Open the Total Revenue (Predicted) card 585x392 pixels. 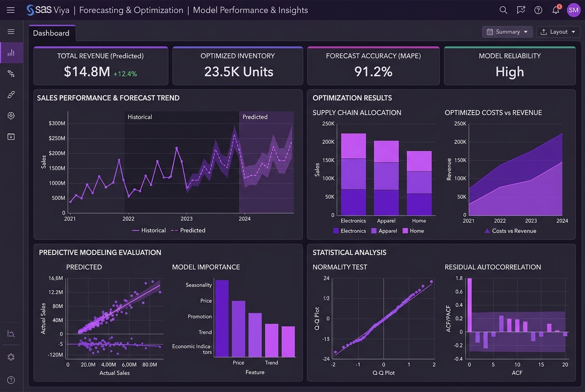click(x=100, y=66)
